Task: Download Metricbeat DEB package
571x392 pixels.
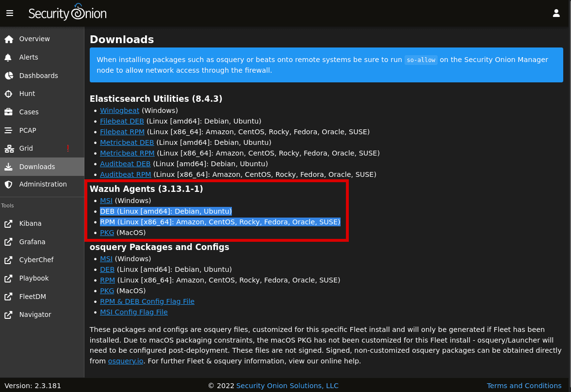Action: [x=127, y=142]
